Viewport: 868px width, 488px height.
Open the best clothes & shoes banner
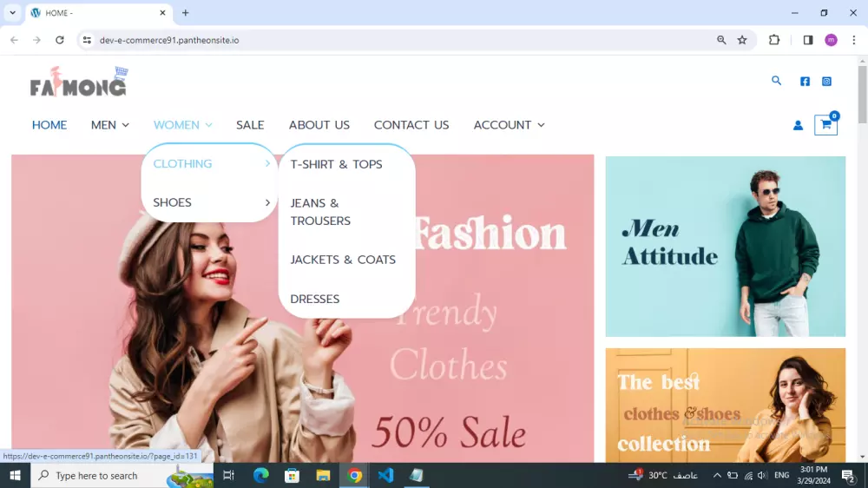coord(725,405)
